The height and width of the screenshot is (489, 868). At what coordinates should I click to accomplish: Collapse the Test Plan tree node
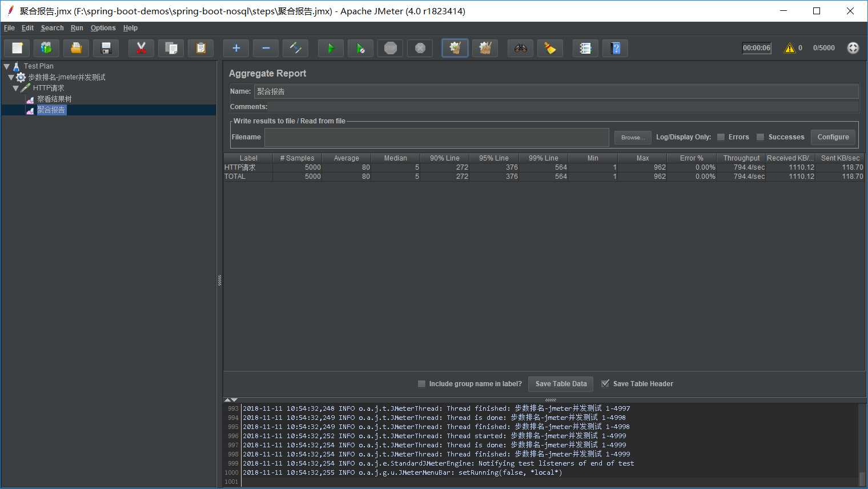[x=7, y=66]
